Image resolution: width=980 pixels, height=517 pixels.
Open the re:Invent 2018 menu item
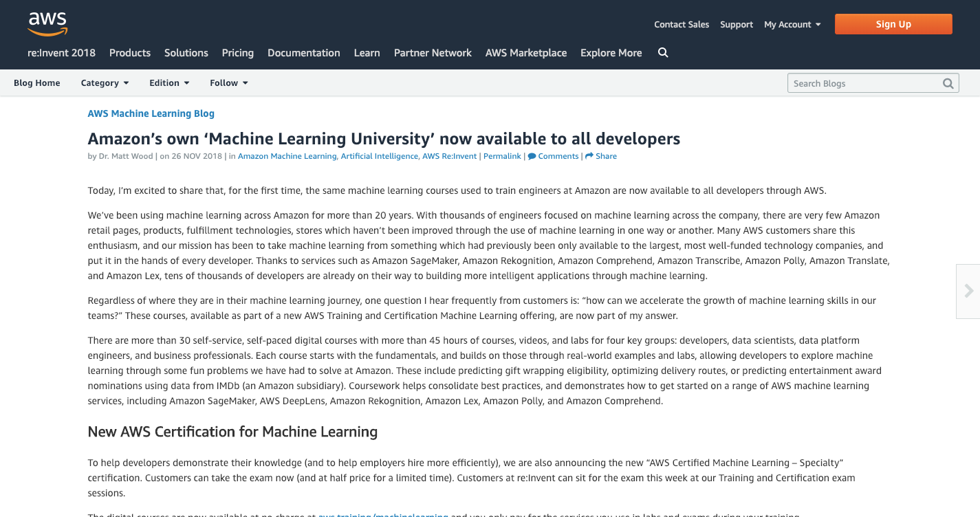61,53
